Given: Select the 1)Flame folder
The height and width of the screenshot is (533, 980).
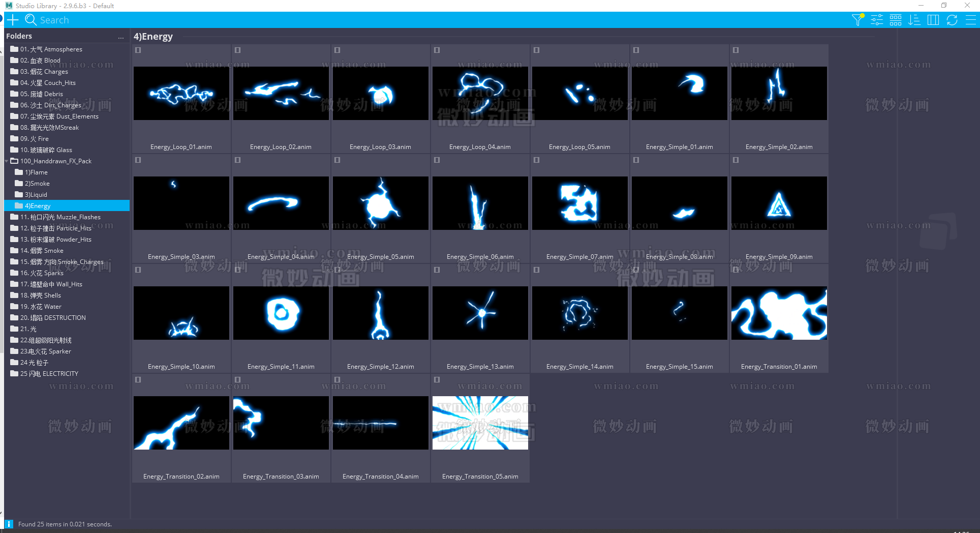Looking at the screenshot, I should click(37, 172).
